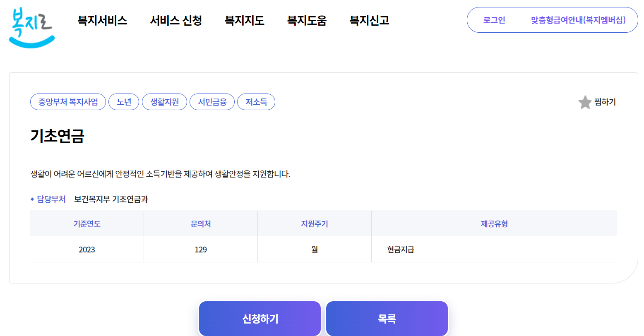Open the 복지신고 menu
644x336 pixels.
pos(369,20)
